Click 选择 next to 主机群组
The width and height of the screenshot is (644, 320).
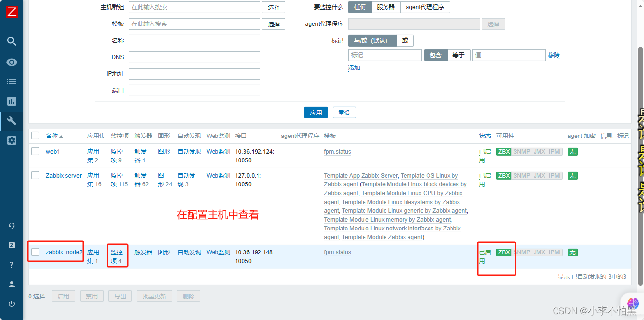pyautogui.click(x=274, y=7)
